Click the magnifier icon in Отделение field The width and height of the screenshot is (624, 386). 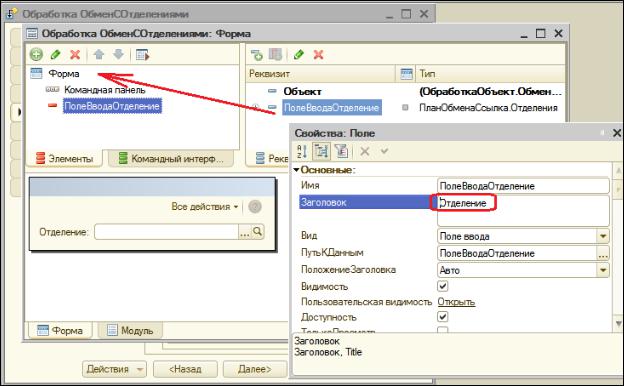(x=257, y=232)
